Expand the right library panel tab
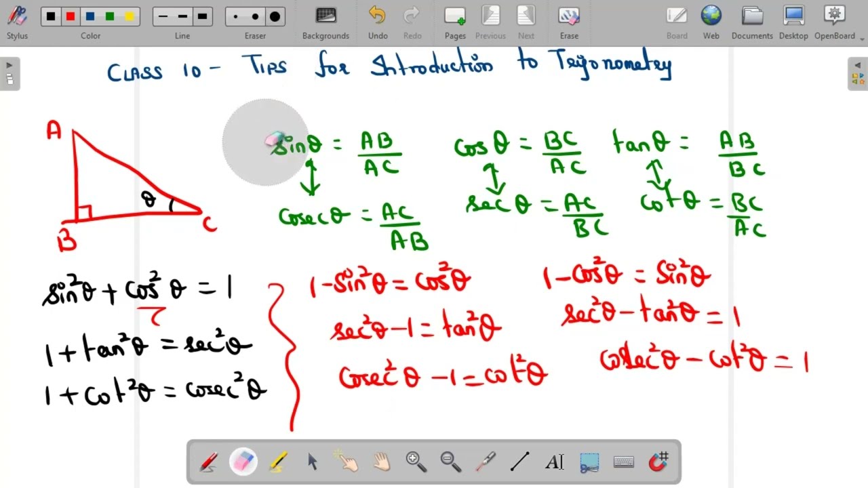Image resolution: width=868 pixels, height=488 pixels. coord(858,73)
